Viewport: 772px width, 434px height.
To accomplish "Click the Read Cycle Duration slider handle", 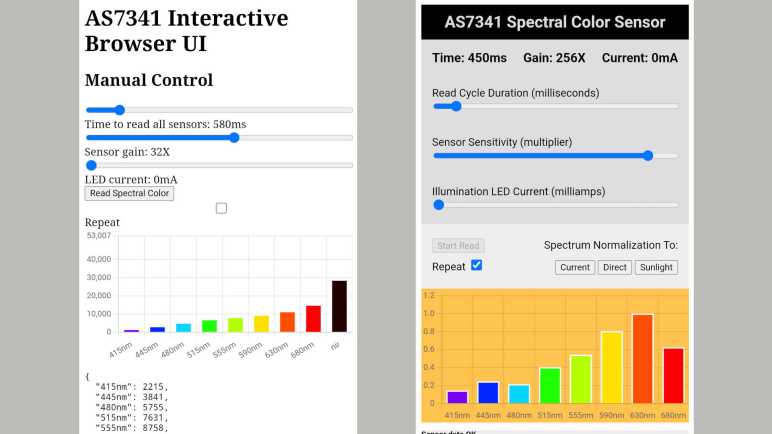I will pos(456,106).
